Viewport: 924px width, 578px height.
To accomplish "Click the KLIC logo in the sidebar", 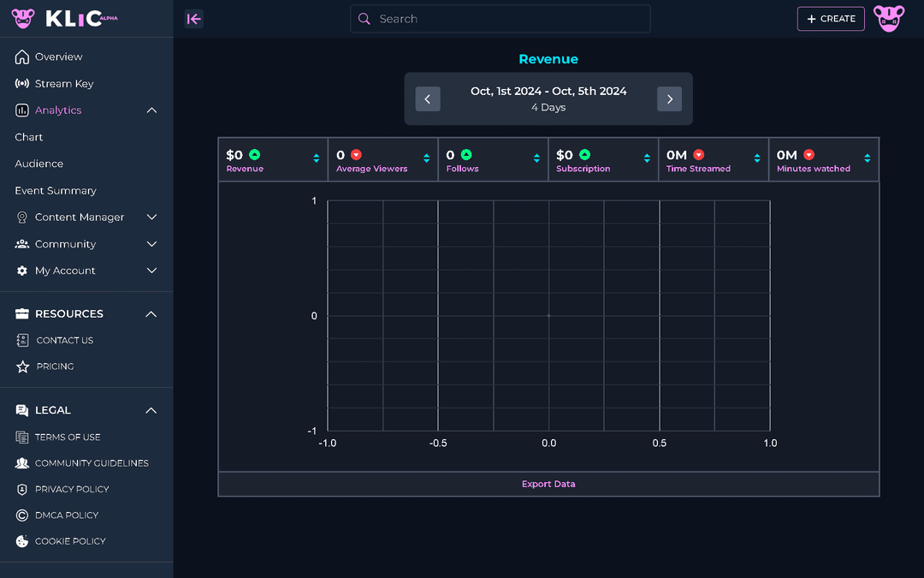I will click(64, 19).
